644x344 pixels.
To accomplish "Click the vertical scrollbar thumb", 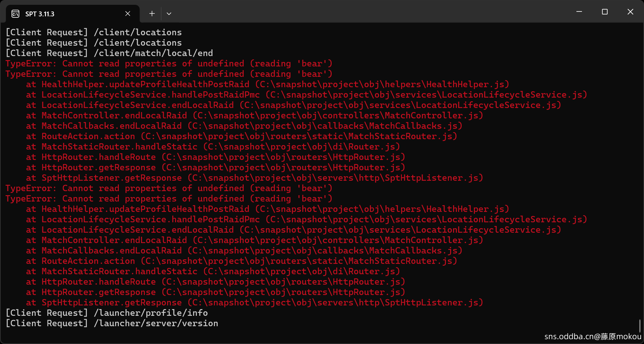I will pyautogui.click(x=640, y=326).
